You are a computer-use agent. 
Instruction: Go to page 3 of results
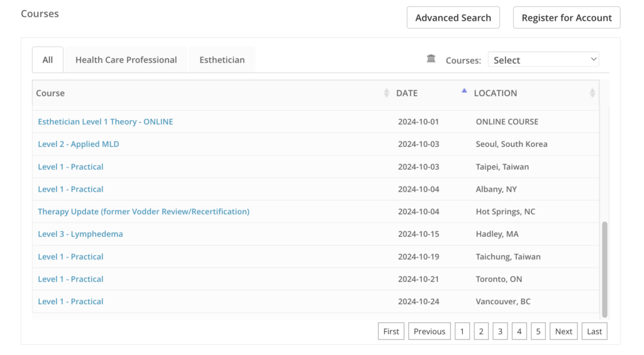coord(500,331)
